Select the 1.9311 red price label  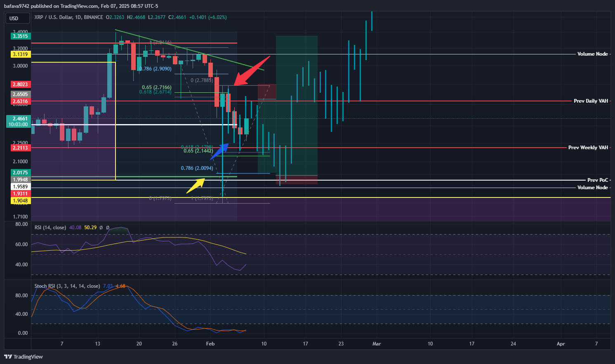[20, 194]
